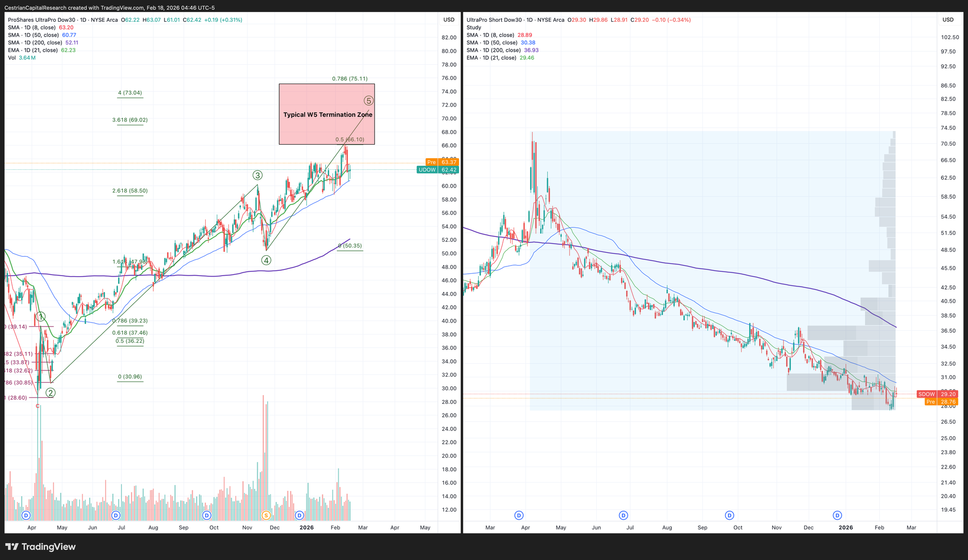Click the orange split marker S icon
Viewport: 968px width, 560px height.
(265, 515)
